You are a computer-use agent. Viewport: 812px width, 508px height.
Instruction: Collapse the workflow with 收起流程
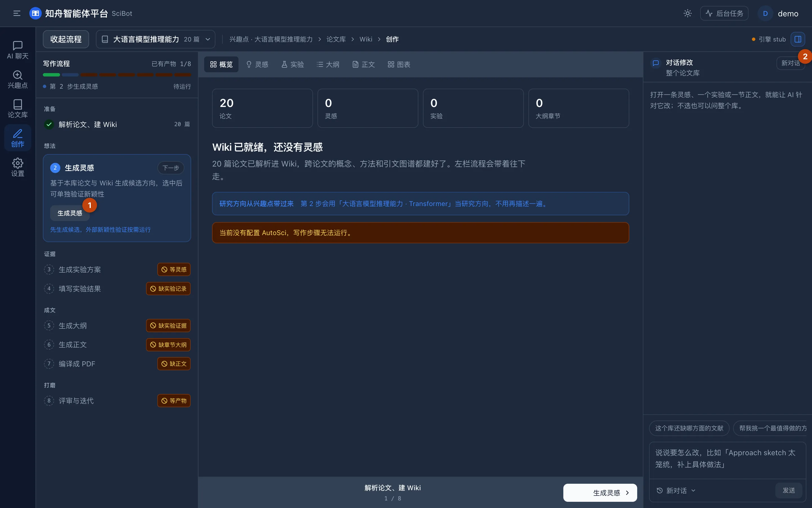(66, 39)
